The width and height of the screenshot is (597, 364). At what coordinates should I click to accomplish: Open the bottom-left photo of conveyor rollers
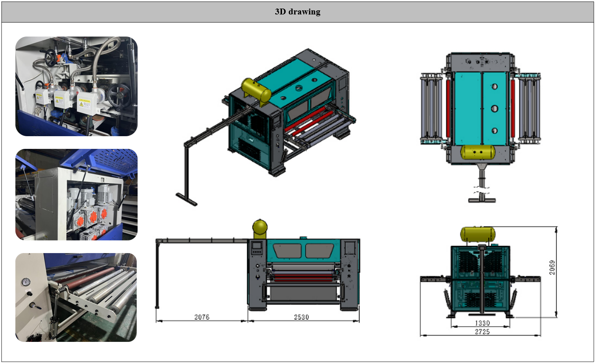coord(76,297)
